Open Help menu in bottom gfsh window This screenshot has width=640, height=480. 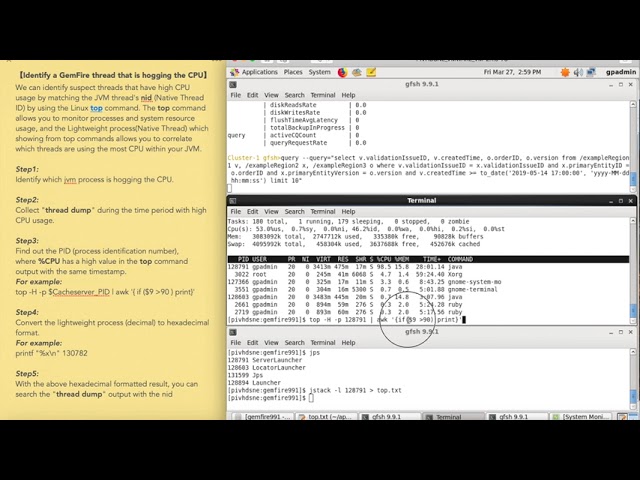coord(348,342)
